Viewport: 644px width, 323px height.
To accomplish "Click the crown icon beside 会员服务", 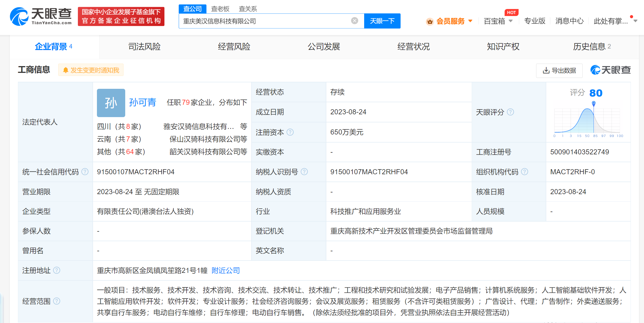I will [430, 21].
